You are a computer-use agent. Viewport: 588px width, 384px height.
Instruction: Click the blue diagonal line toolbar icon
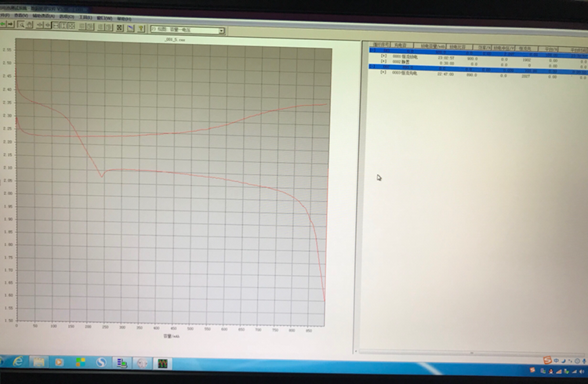click(130, 27)
